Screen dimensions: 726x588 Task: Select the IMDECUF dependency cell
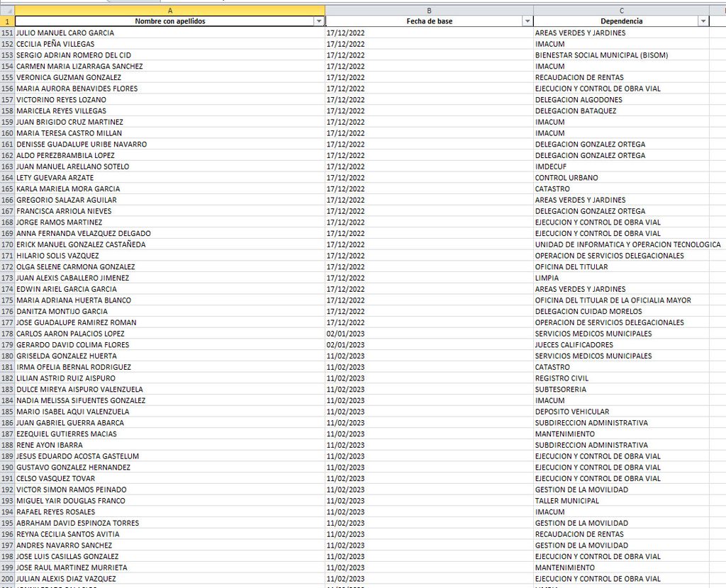pyautogui.click(x=621, y=166)
